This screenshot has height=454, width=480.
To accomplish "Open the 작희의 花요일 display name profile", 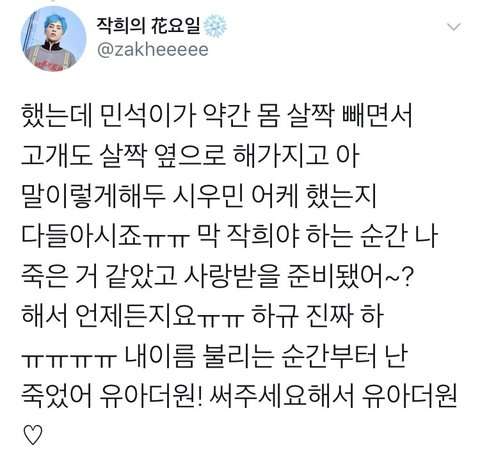I will coord(149,25).
